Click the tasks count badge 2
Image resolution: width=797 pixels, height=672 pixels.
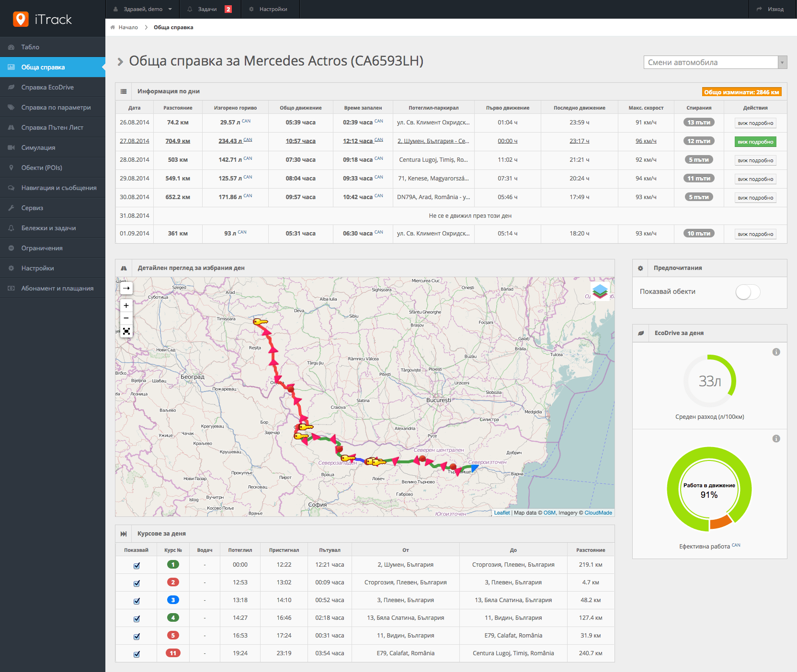click(x=228, y=9)
